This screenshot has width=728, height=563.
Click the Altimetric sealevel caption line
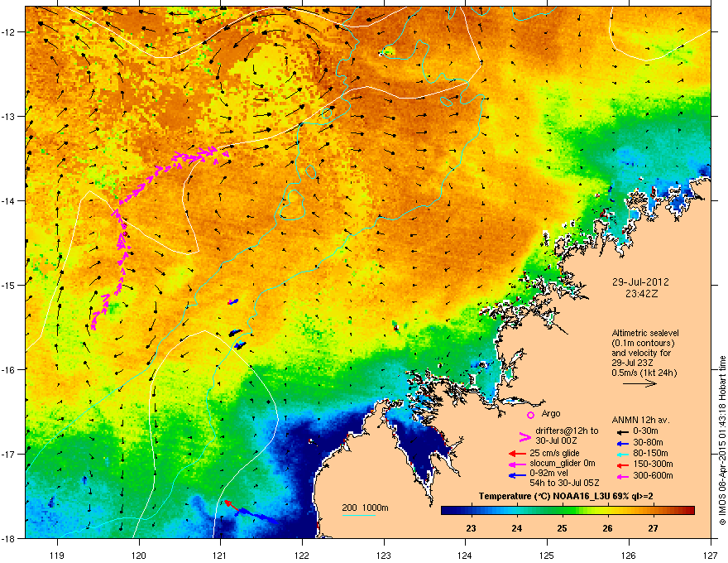(645, 333)
